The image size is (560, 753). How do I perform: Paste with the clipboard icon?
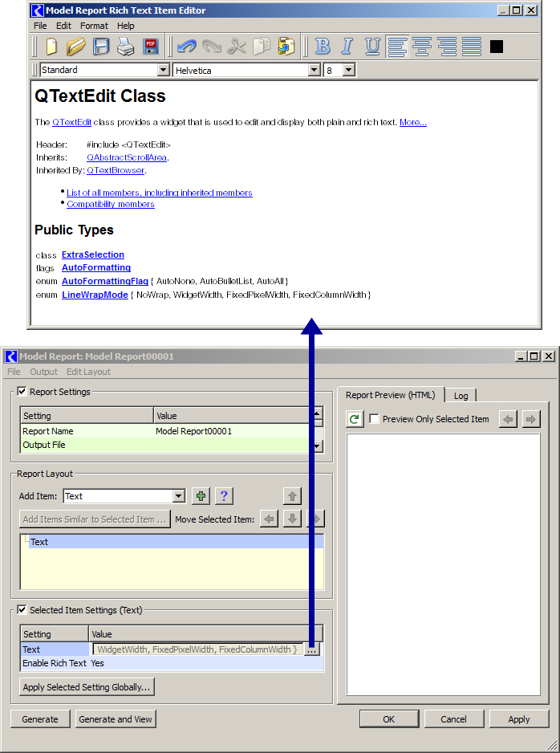point(286,47)
